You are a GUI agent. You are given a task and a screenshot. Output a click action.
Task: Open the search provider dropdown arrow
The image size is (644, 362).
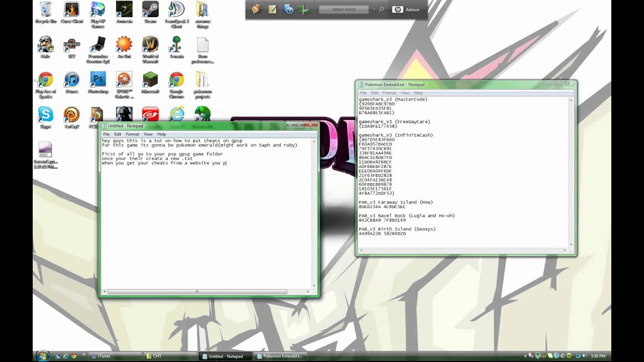[x=374, y=10]
